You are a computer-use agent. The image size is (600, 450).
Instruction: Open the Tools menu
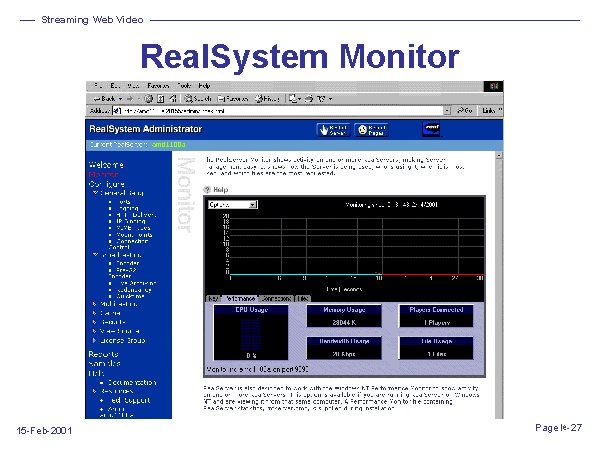[181, 86]
